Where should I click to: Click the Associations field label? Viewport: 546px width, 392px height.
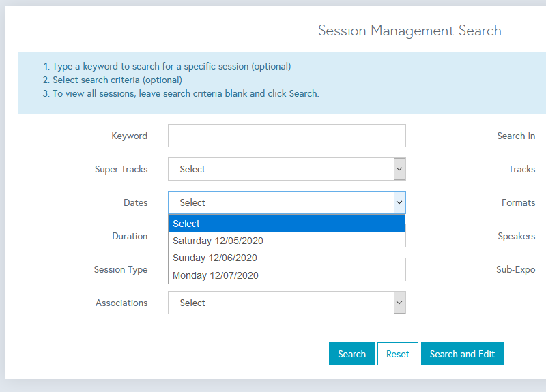point(121,303)
